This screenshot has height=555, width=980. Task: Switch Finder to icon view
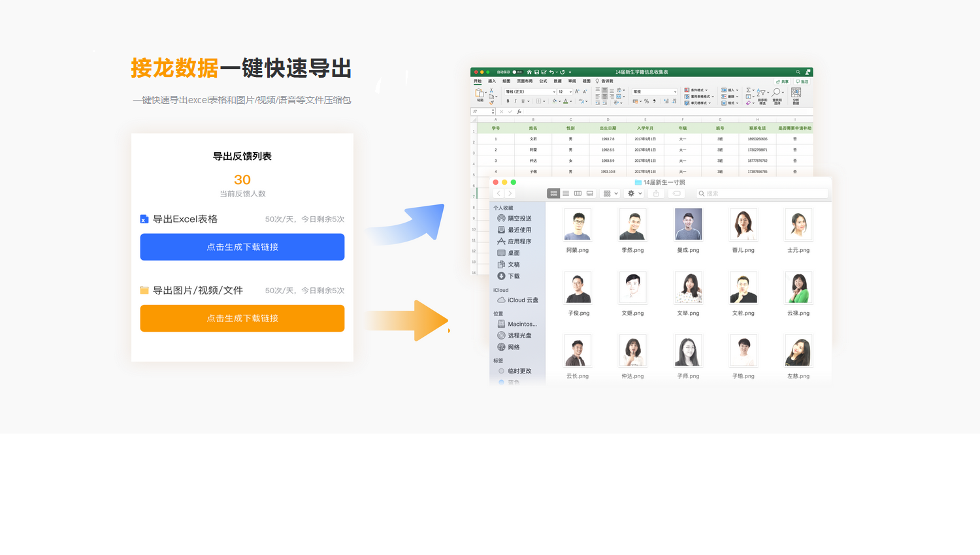click(x=553, y=193)
